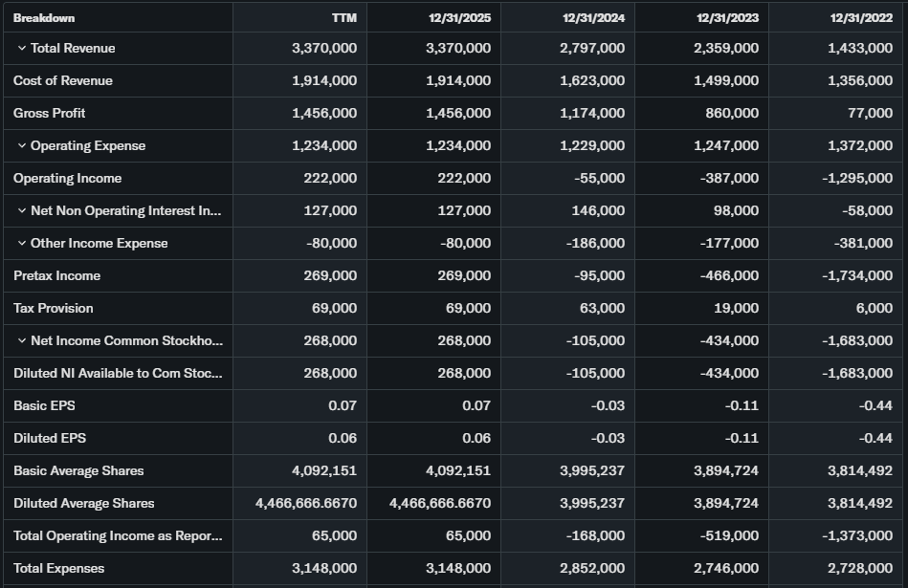Select the Diluted Average Shares row label
Screen dimensions: 908x588
point(83,504)
